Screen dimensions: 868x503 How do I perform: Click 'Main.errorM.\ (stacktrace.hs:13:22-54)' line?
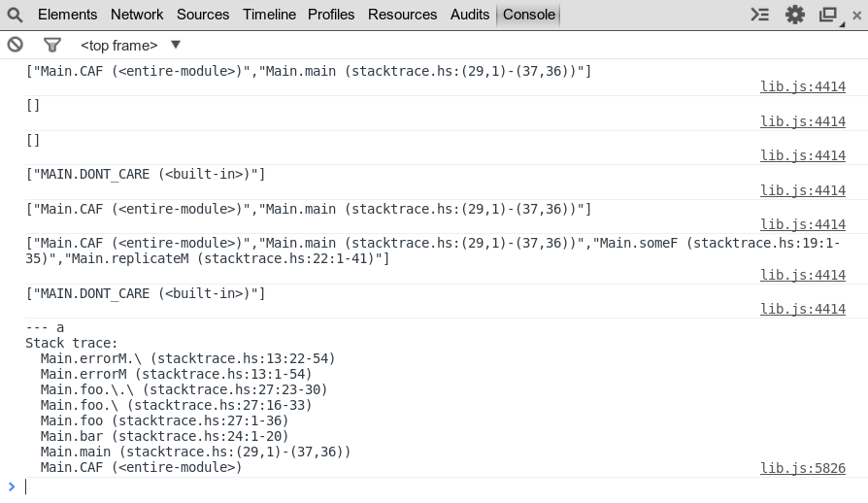pyautogui.click(x=187, y=358)
